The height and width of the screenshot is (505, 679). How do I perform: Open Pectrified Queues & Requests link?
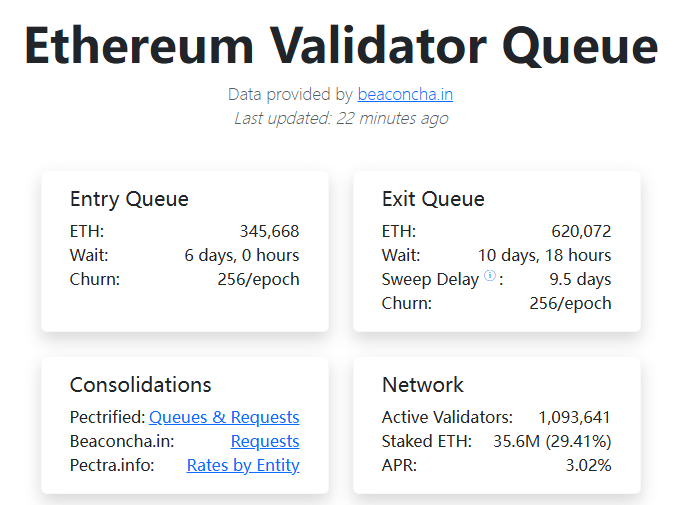(224, 417)
